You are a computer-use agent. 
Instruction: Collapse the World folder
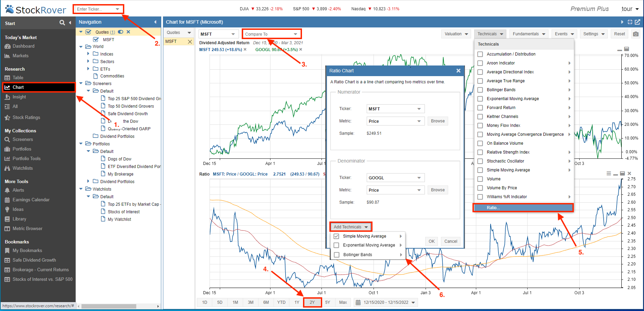(81, 46)
